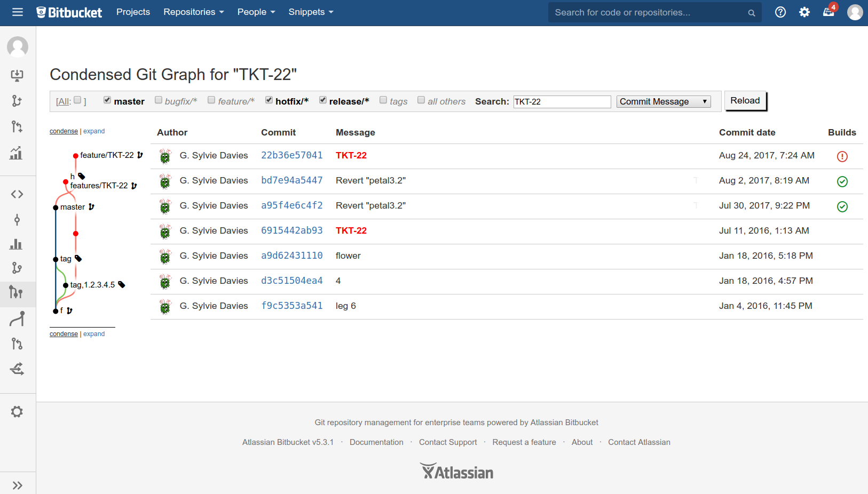Screen dimensions: 868x494
Task: Click the bar chart sidebar icon
Action: (x=17, y=244)
